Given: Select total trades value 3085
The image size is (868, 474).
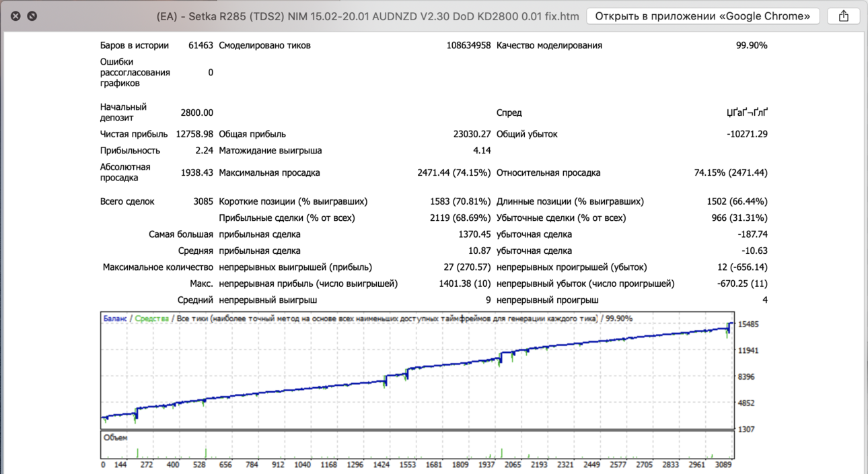Looking at the screenshot, I should click(x=203, y=201).
